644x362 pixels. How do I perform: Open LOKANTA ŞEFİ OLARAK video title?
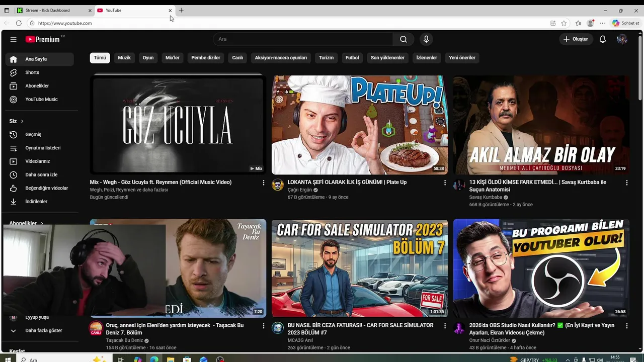point(347,182)
